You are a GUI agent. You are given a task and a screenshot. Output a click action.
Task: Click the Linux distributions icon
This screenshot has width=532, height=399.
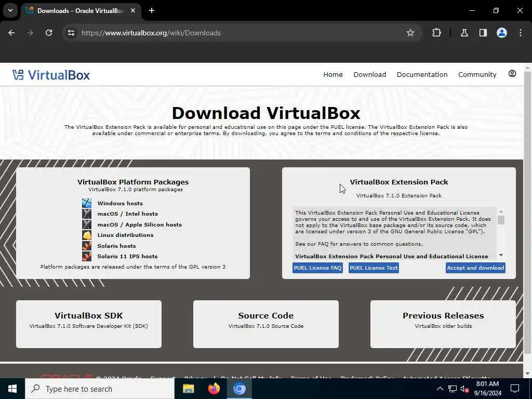click(87, 235)
